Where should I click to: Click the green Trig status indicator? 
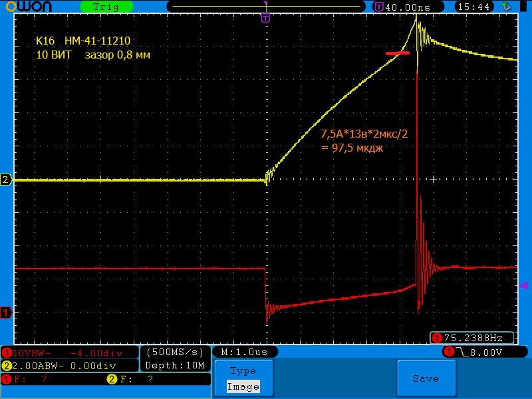tap(106, 7)
